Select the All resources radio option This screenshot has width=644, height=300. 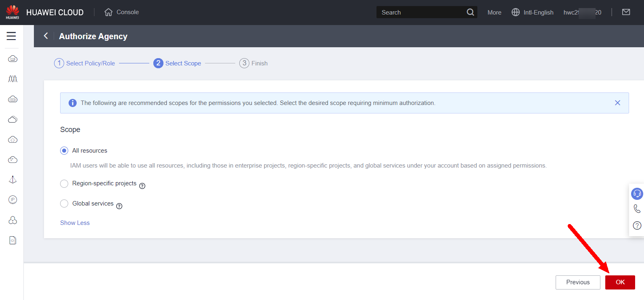pyautogui.click(x=64, y=151)
